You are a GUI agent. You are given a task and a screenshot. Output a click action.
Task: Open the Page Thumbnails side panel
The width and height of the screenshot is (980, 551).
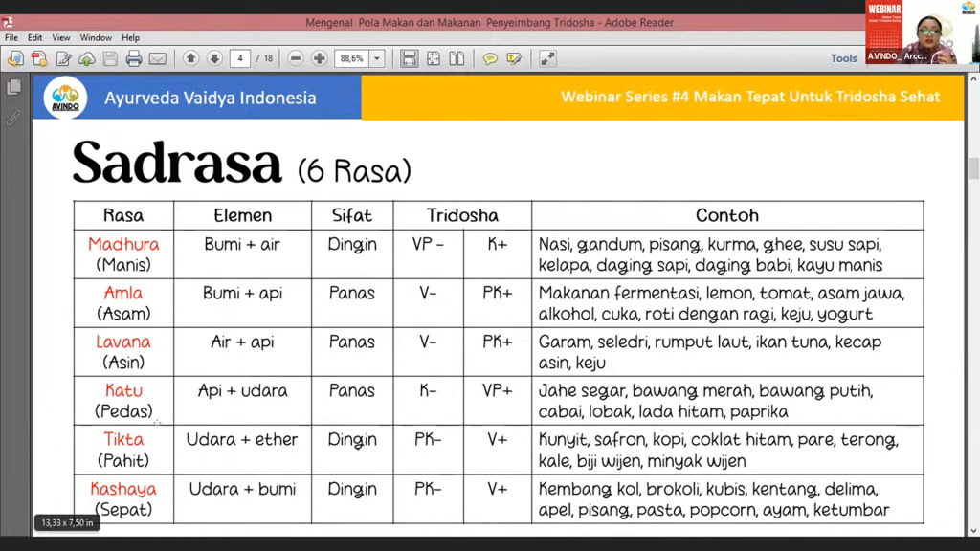pos(13,88)
